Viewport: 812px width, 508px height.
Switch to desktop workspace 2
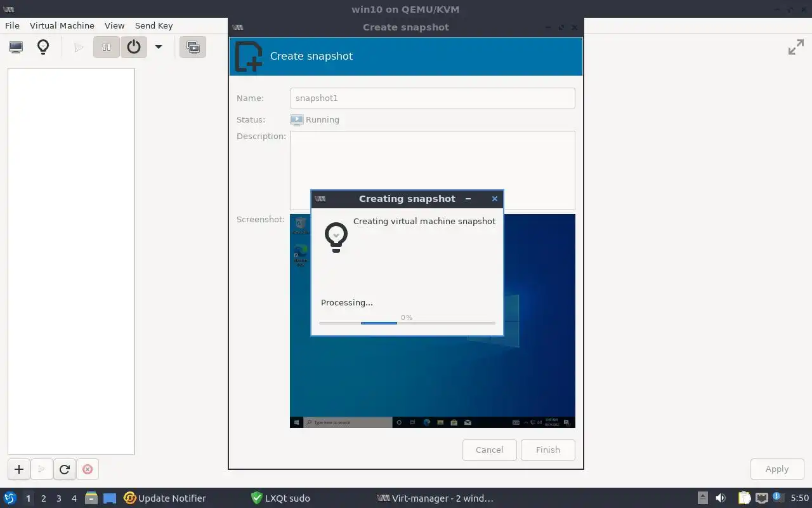coord(44,498)
